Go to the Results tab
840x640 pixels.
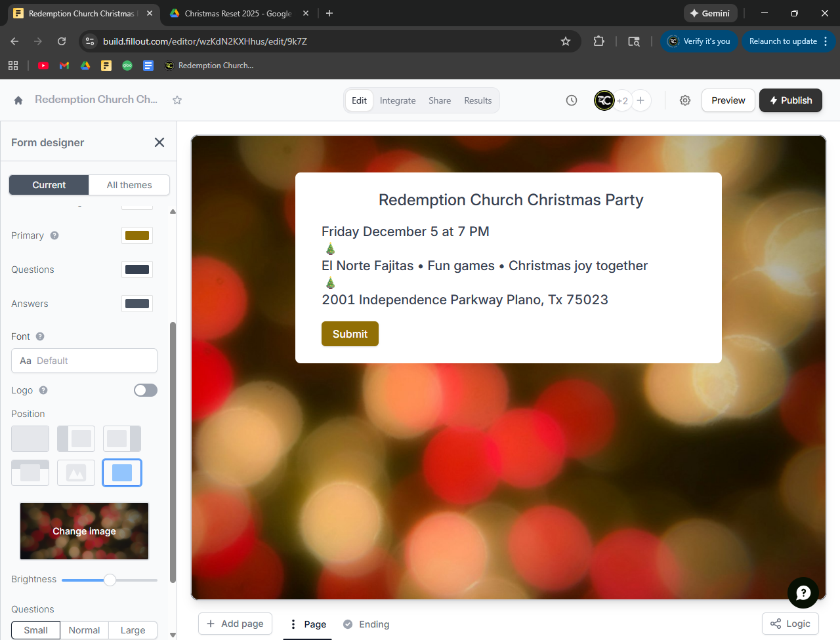(x=478, y=100)
